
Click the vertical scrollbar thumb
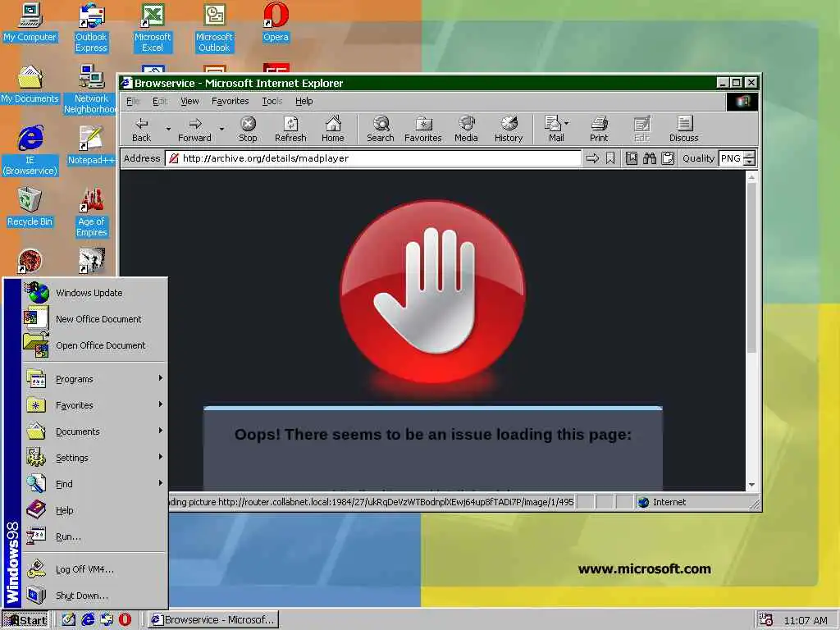pyautogui.click(x=751, y=267)
